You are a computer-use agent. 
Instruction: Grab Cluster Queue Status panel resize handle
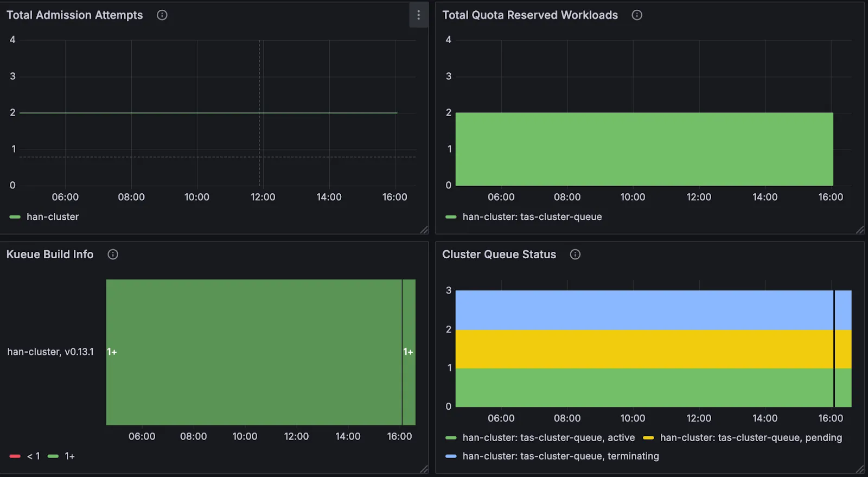(860, 469)
